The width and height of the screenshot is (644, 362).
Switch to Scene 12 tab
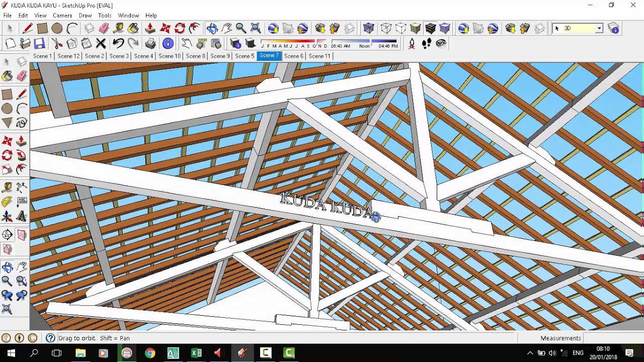point(68,56)
